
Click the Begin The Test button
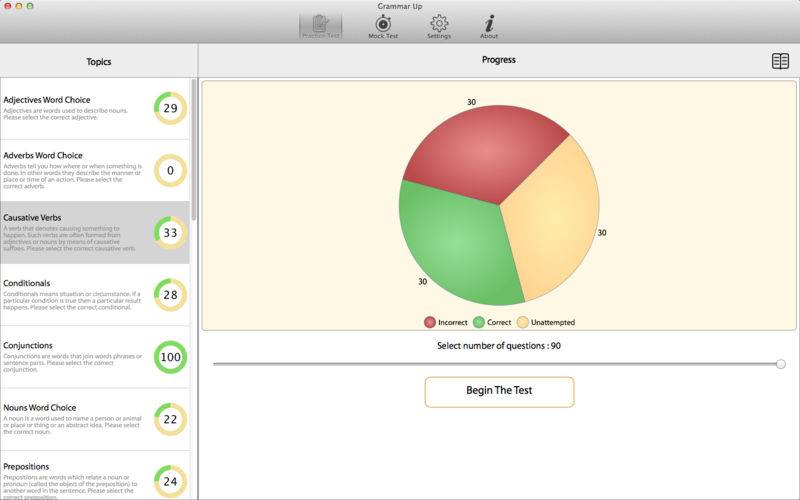point(499,392)
